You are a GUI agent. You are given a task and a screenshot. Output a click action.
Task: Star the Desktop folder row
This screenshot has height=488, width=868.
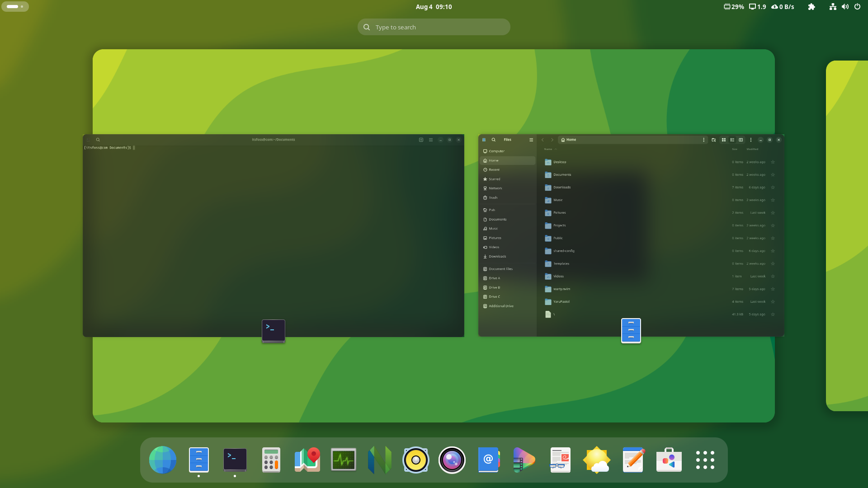(x=773, y=162)
